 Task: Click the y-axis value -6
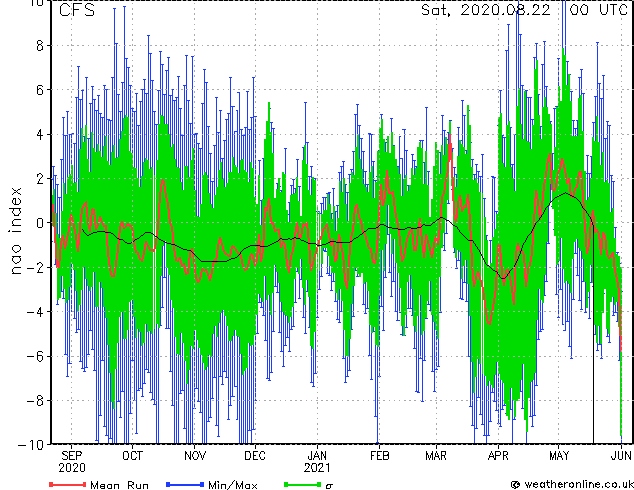click(x=35, y=356)
